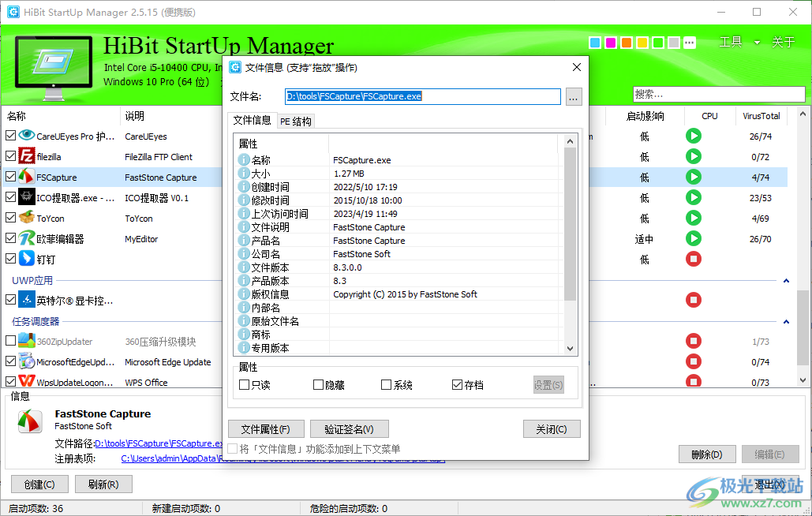Click the FSCapture app icon in list
This screenshot has height=516, width=812.
coord(26,177)
